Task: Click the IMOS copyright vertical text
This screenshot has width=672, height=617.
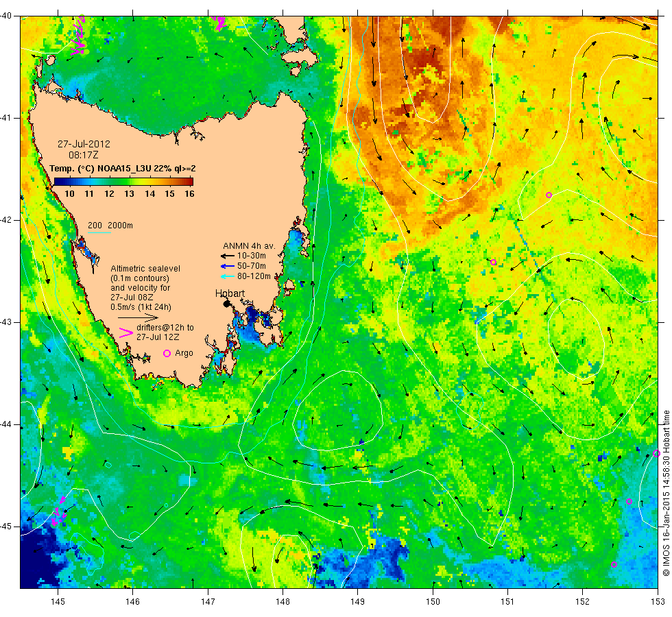Action: (x=666, y=493)
